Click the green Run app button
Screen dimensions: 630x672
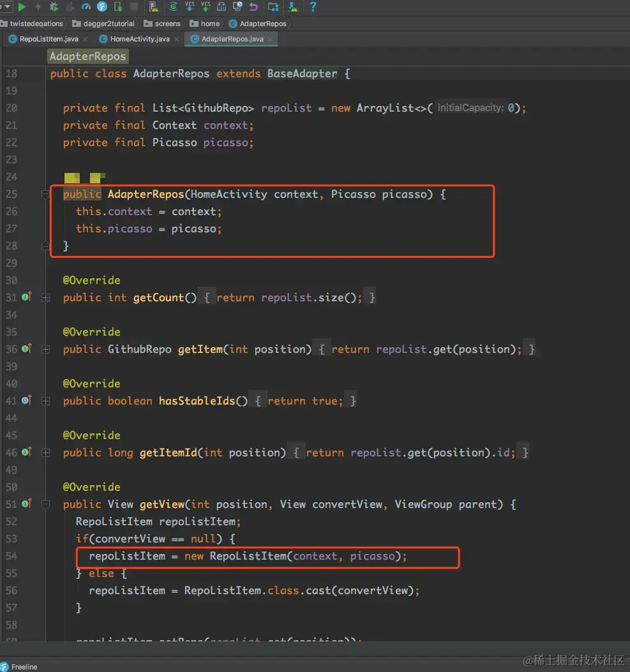[x=22, y=6]
